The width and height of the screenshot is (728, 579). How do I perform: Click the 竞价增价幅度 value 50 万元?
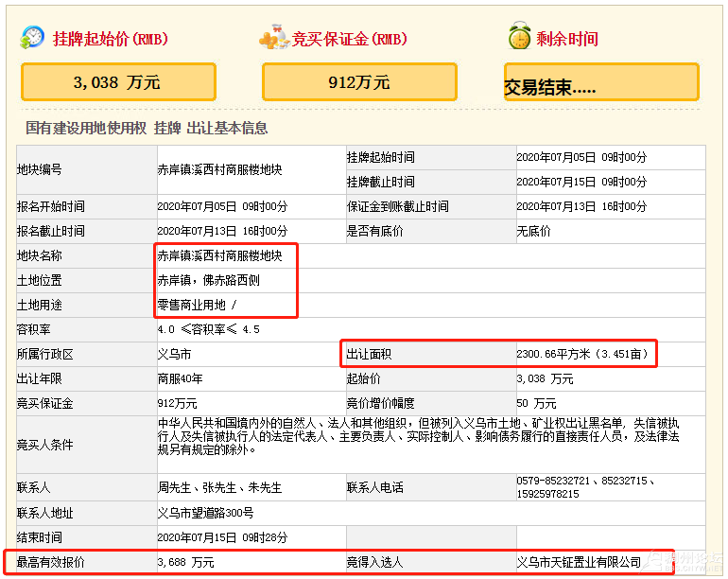tap(544, 403)
